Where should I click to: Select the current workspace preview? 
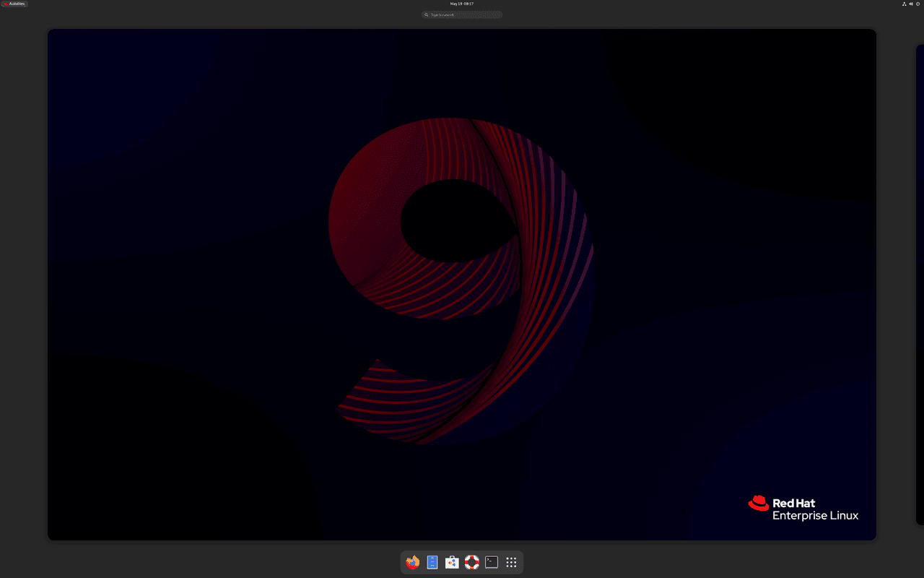(x=462, y=284)
